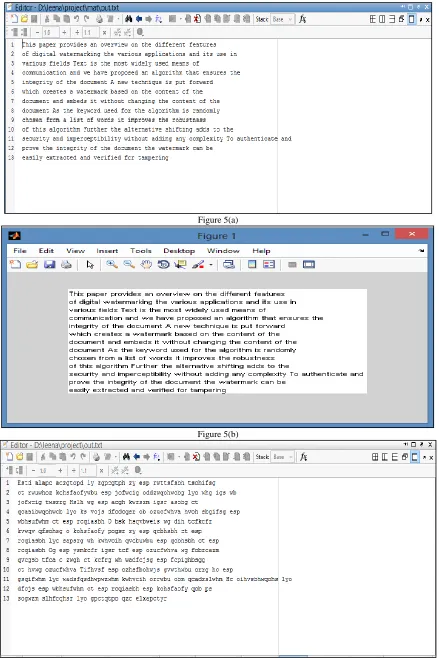Screen dimensions: 439x658
Task: Open the Help menu in Figure 1
Action: 261,251
